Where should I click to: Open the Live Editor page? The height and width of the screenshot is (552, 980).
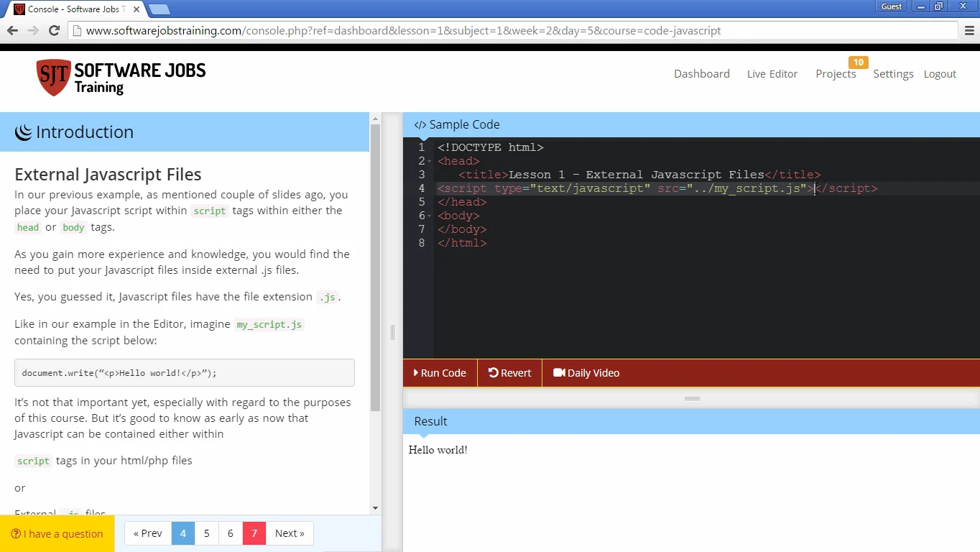[x=772, y=74]
